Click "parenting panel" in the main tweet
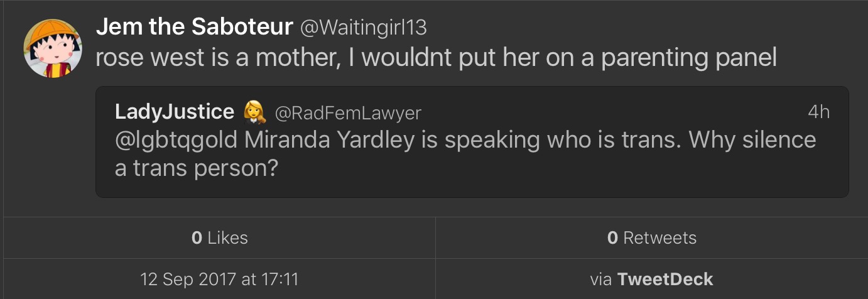Viewport: 868px width, 299px height. coord(689,58)
